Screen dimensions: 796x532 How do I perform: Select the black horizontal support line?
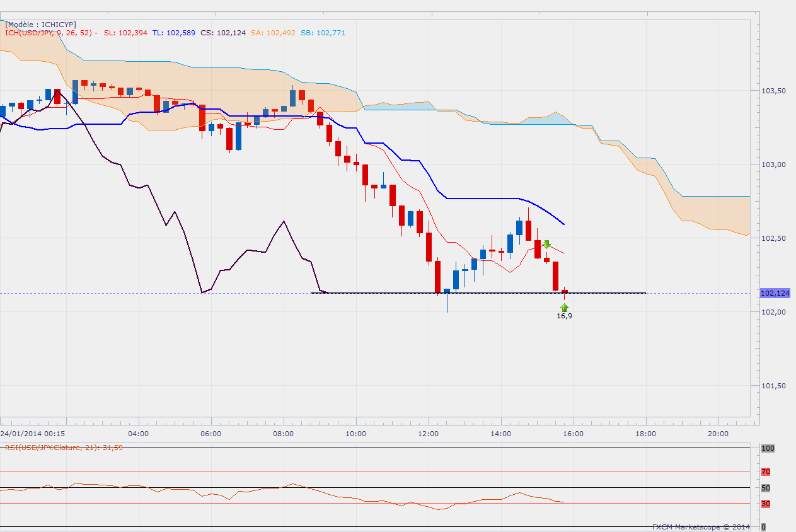click(x=479, y=293)
